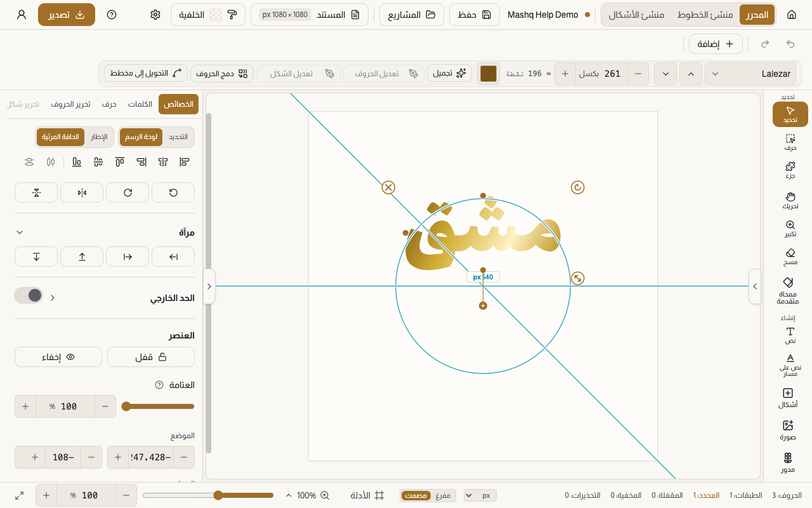
Task: Click the إضافة add button
Action: (716, 44)
